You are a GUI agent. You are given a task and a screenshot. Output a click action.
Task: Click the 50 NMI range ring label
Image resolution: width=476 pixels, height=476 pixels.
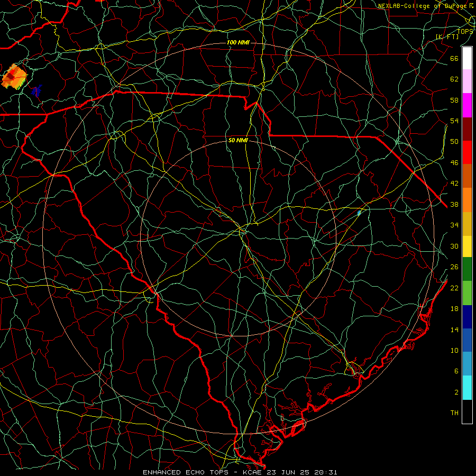[238, 140]
